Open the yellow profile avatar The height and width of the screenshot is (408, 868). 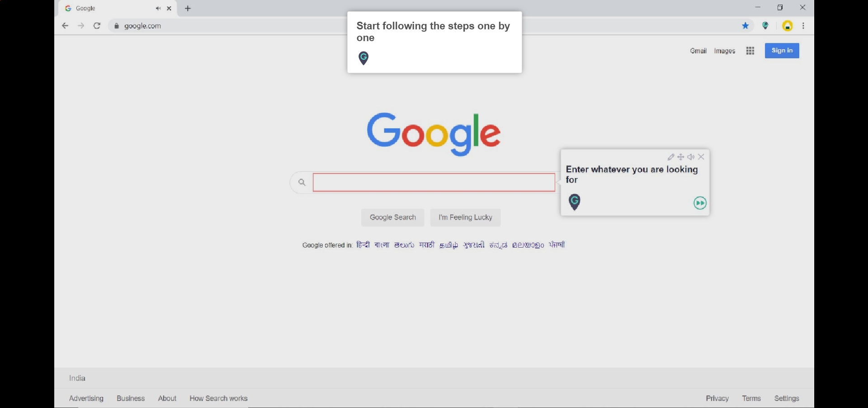coord(788,26)
